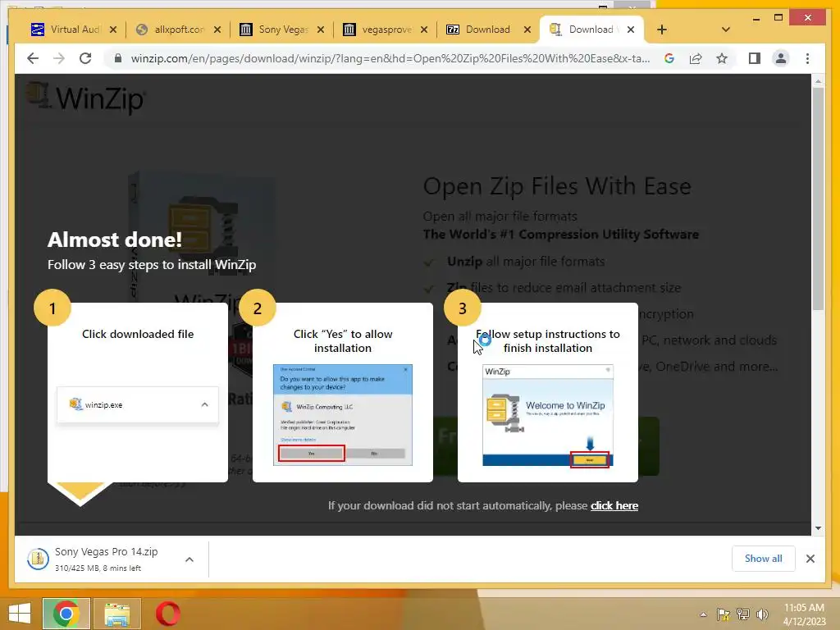Open the Action Center flag icon

(x=723, y=614)
